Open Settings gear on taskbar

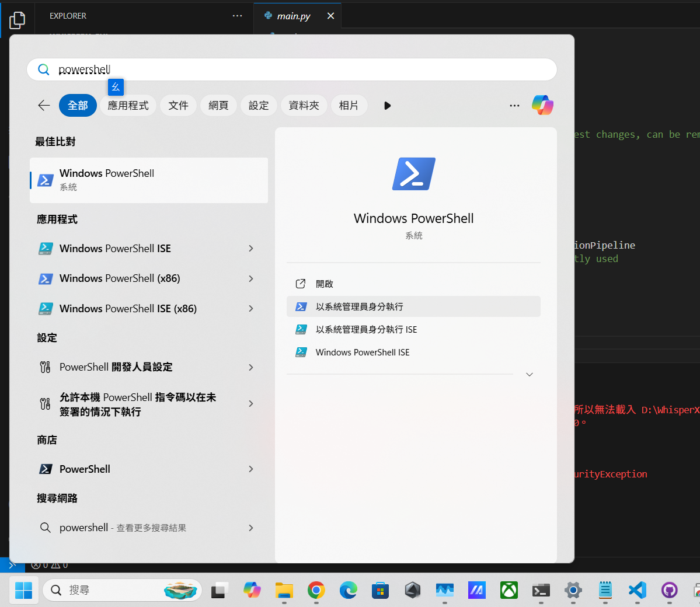pos(573,590)
